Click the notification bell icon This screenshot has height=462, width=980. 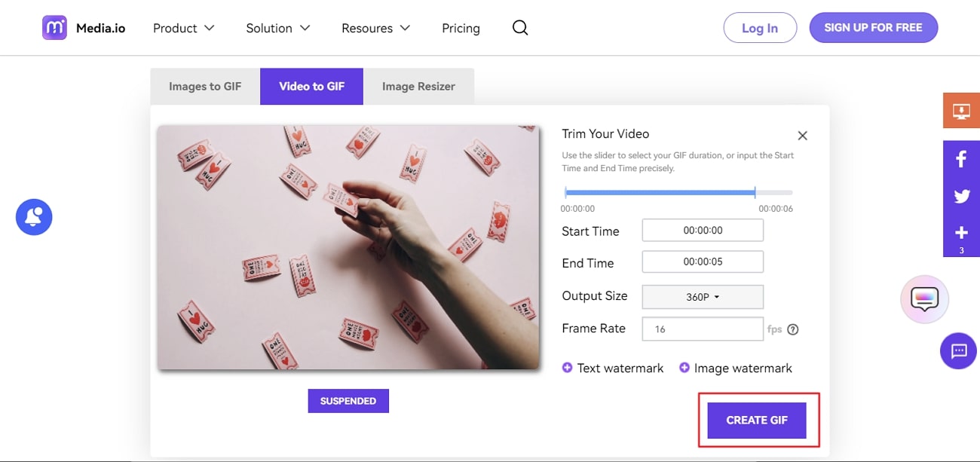(x=34, y=217)
